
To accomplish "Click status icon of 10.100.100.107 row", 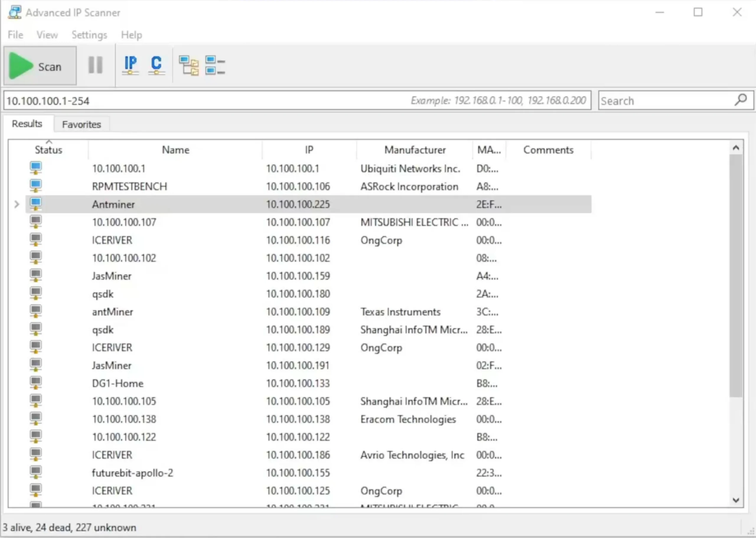I will point(36,222).
